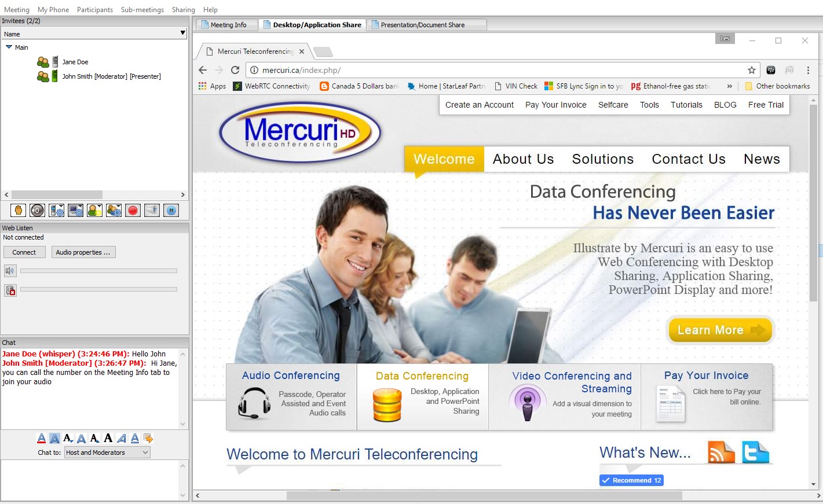Select John Smith moderator in invitees list
This screenshot has width=823, height=504.
(x=111, y=76)
